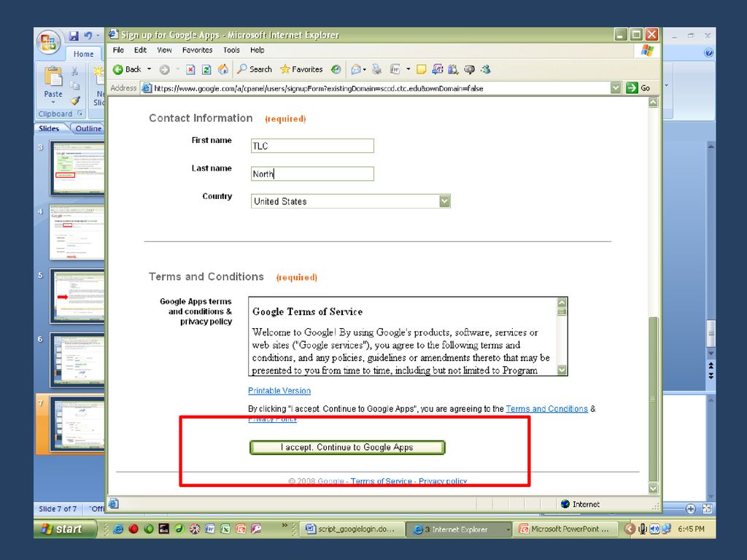Click the Excel icon in quick launch
Image resolution: width=747 pixels, height=560 pixels.
coord(225,529)
